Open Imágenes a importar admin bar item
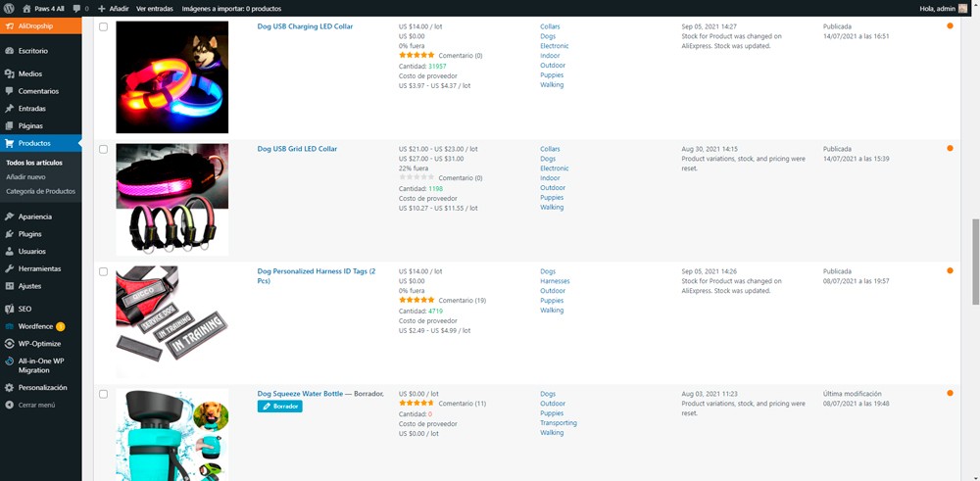 click(x=231, y=9)
